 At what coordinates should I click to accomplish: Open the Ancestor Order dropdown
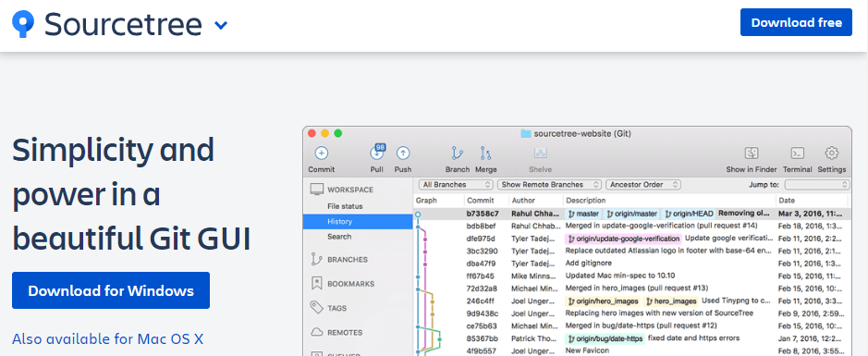point(643,185)
